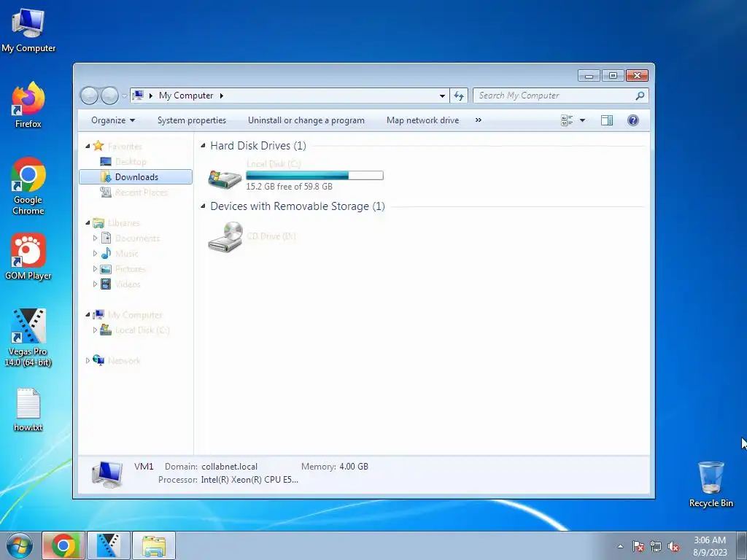Viewport: 747px width, 560px height.
Task: Open the Windows Start button
Action: point(20,545)
